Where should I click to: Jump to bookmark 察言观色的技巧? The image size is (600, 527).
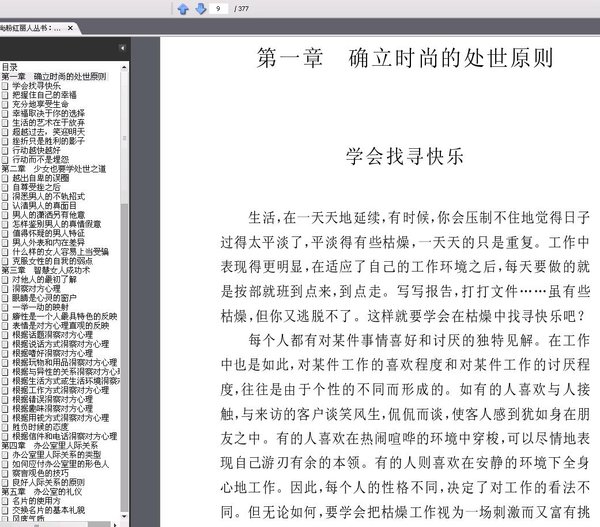coord(40,473)
